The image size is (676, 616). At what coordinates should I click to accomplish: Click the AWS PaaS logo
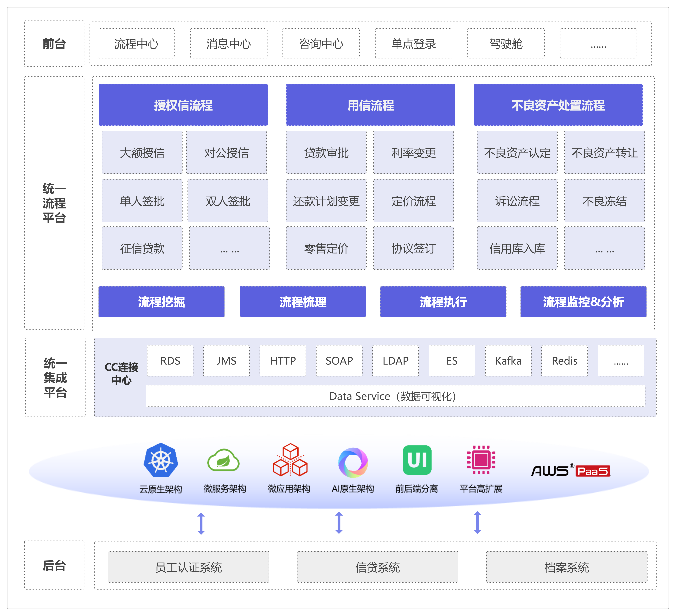pyautogui.click(x=571, y=470)
